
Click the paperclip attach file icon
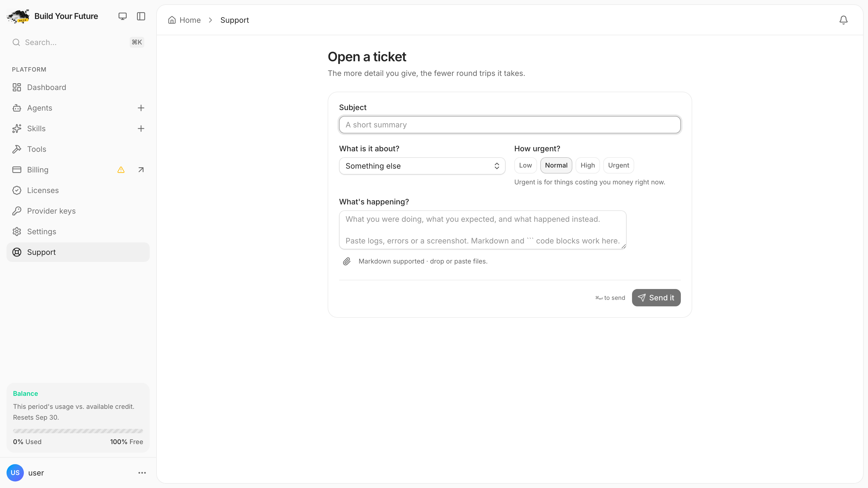pyautogui.click(x=347, y=261)
